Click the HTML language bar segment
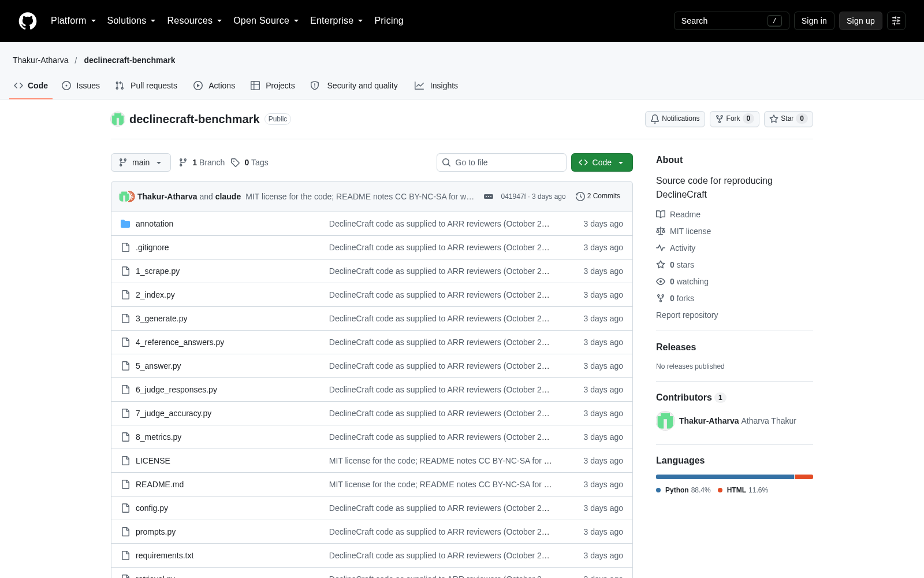Viewport: 924px width, 578px height. click(x=804, y=477)
